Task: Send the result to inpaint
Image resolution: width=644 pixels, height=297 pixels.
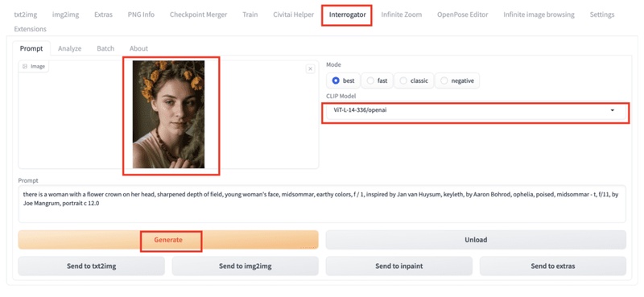Action: point(398,266)
